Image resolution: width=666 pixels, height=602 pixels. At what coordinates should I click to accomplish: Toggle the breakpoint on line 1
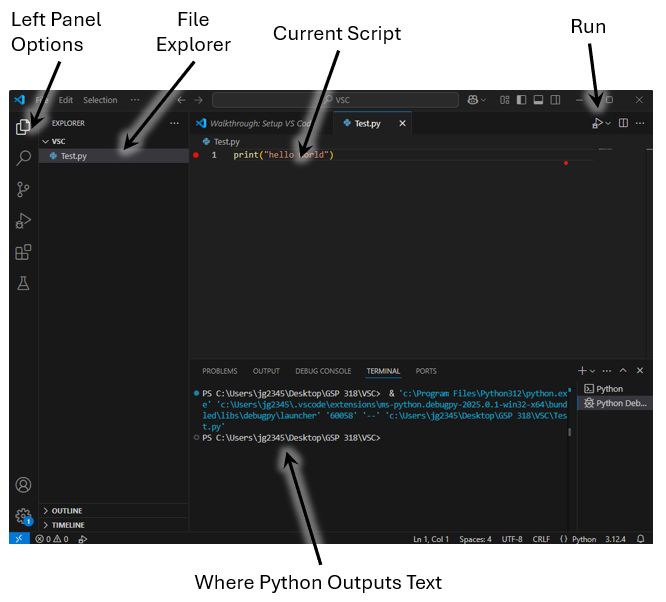tap(196, 156)
